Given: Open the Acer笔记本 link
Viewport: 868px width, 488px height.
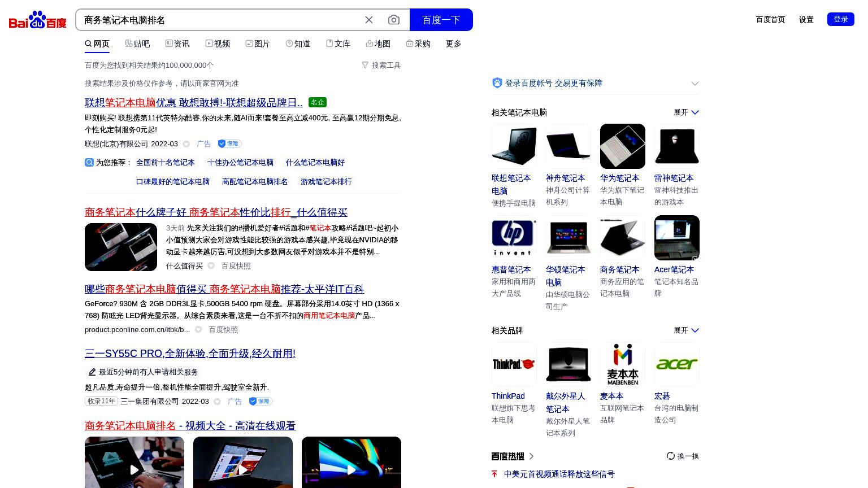Looking at the screenshot, I should point(674,269).
